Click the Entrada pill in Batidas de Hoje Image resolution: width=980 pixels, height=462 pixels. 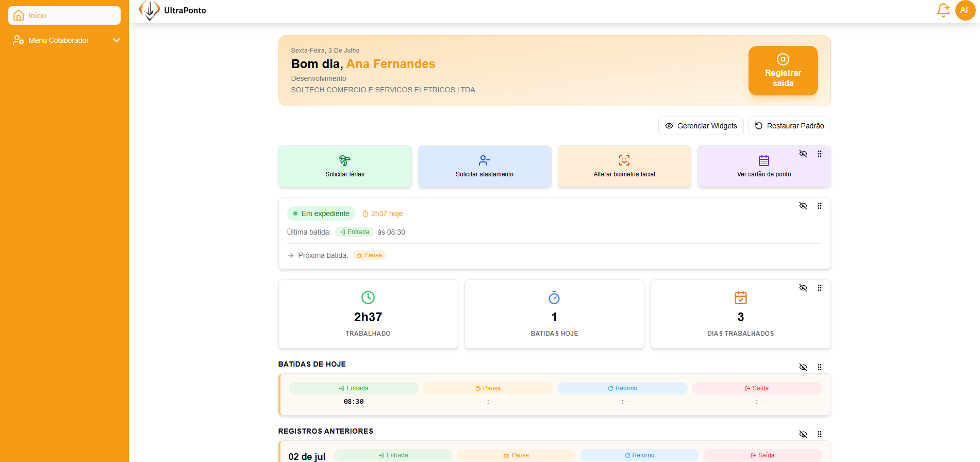(x=354, y=388)
